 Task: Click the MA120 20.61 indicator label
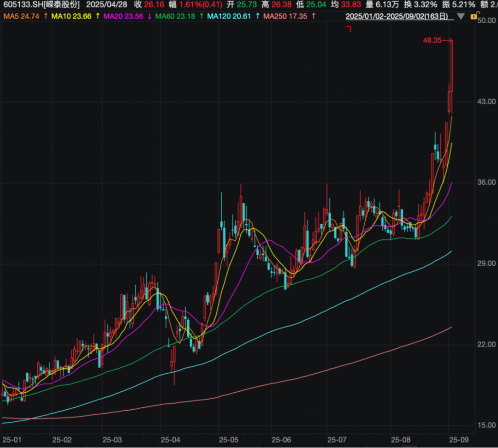pos(229,16)
